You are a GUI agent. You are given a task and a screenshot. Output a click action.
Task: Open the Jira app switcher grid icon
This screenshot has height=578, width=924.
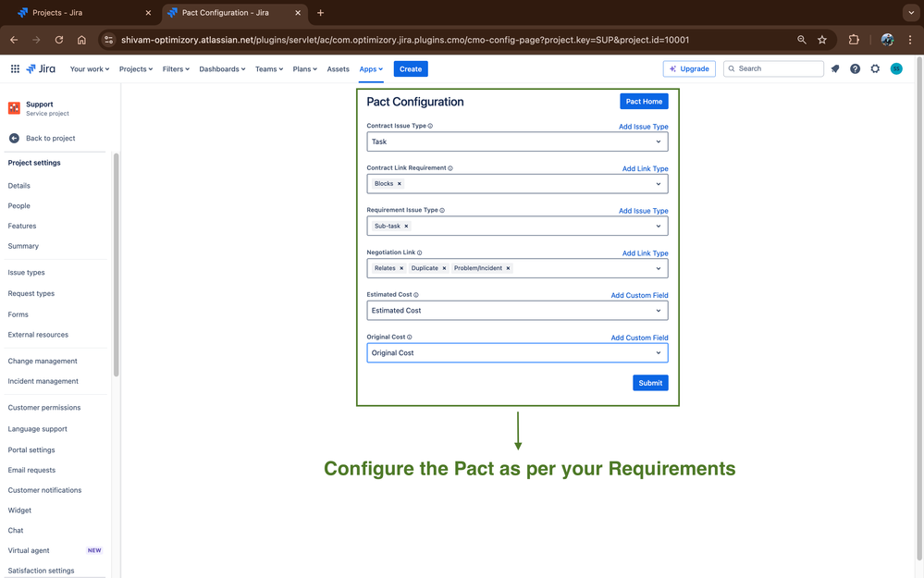click(15, 68)
